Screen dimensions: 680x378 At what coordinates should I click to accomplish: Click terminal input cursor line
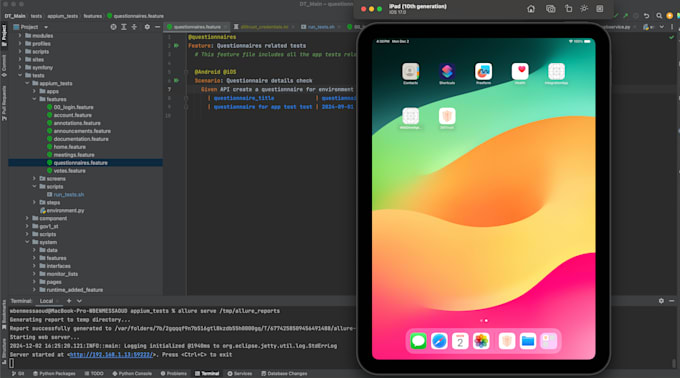[12, 363]
